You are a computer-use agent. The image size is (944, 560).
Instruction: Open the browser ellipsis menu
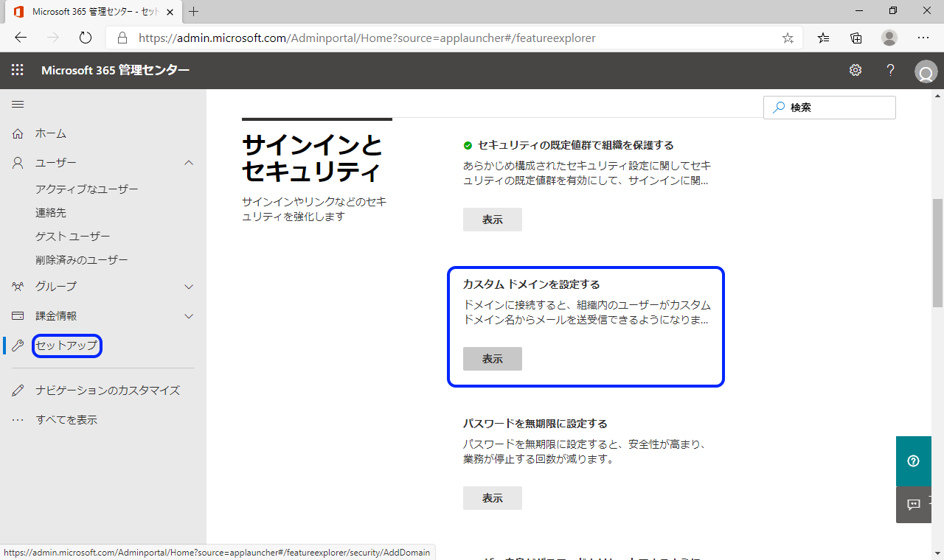(923, 38)
